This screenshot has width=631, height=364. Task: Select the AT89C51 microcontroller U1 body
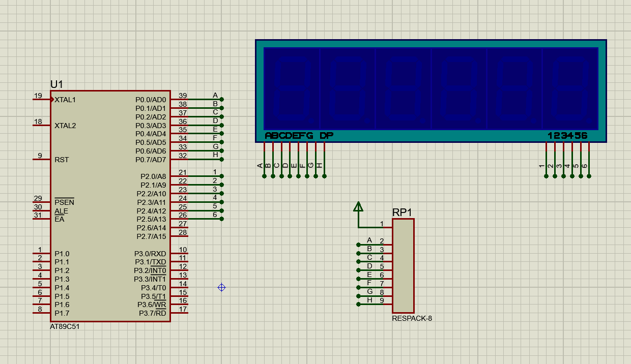pyautogui.click(x=110, y=206)
